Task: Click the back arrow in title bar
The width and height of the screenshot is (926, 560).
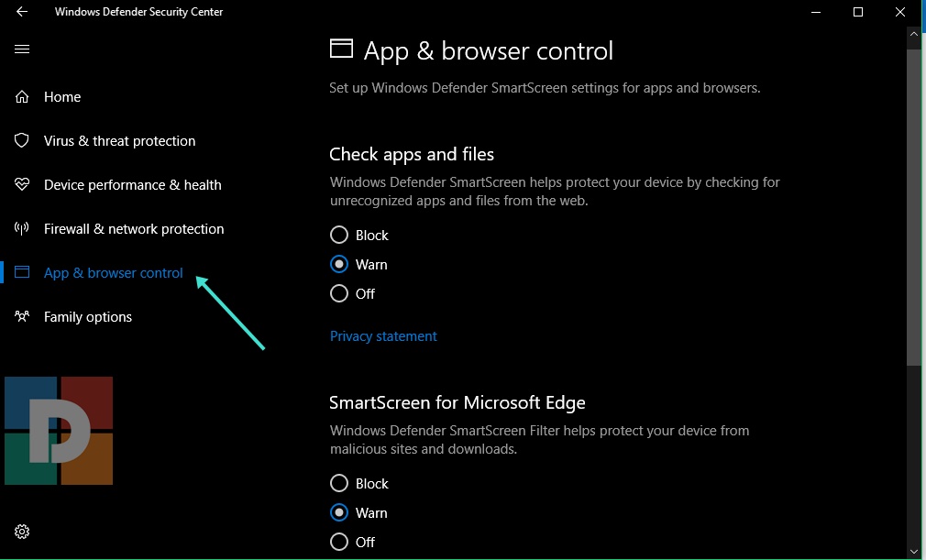Action: 22,12
